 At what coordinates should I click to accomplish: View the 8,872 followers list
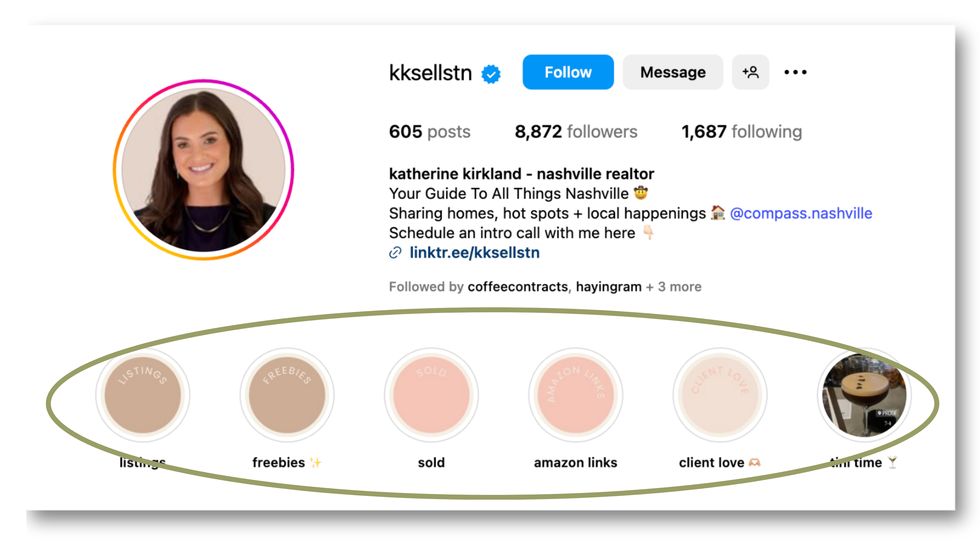576,132
